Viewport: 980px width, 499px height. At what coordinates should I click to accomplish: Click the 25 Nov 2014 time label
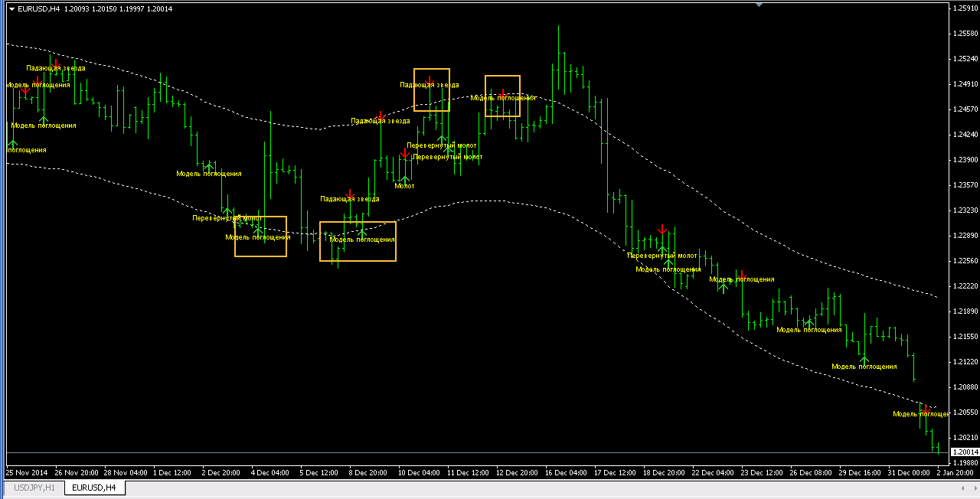pos(27,472)
